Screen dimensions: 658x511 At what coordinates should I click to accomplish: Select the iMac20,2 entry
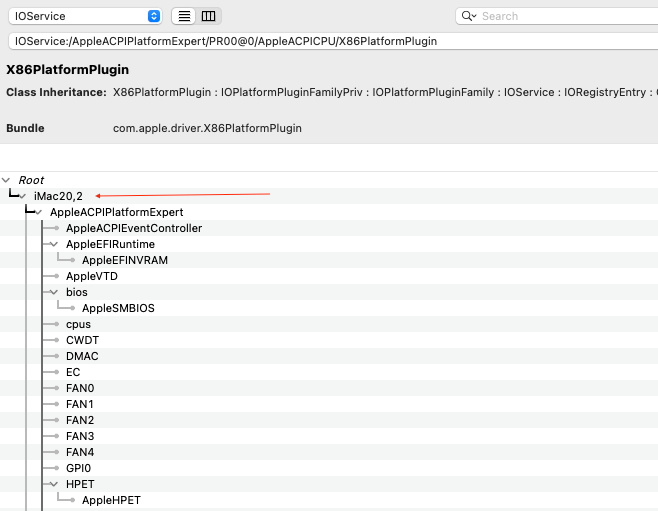pyautogui.click(x=58, y=196)
